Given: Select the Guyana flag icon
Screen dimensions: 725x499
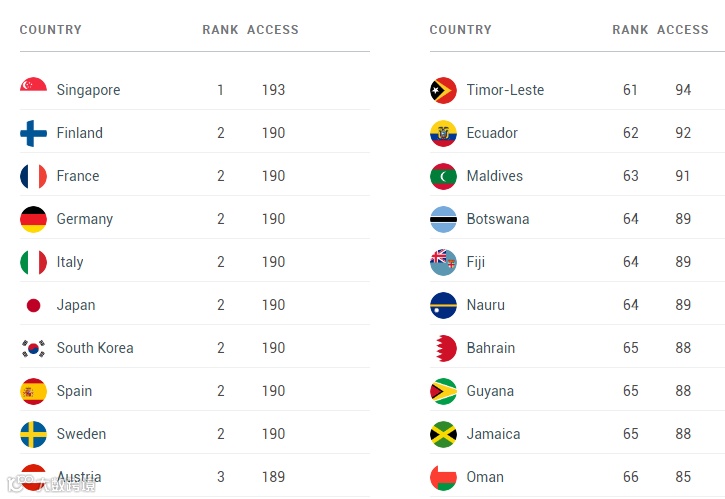Looking at the screenshot, I should coord(443,391).
